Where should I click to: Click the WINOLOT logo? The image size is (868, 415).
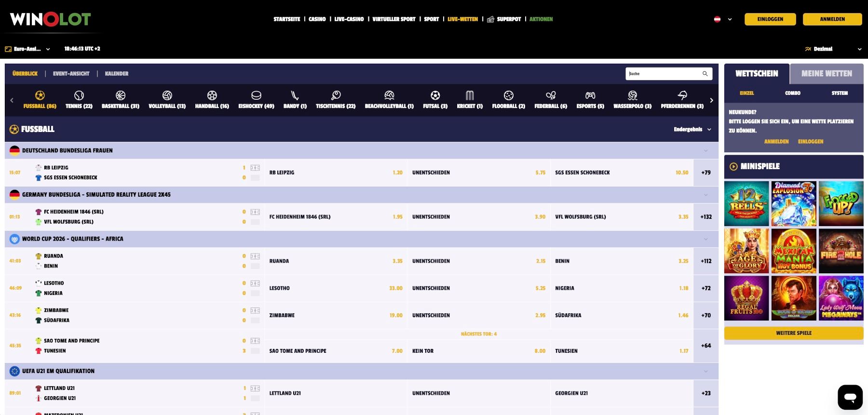coord(51,19)
